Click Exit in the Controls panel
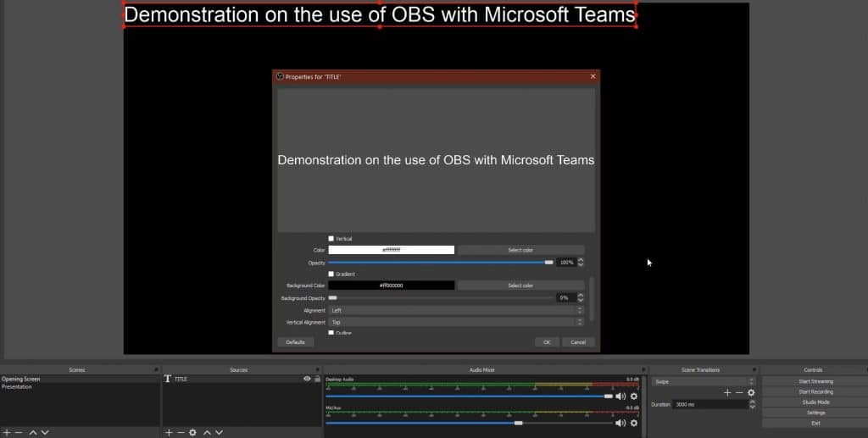This screenshot has height=438, width=868. (x=815, y=423)
